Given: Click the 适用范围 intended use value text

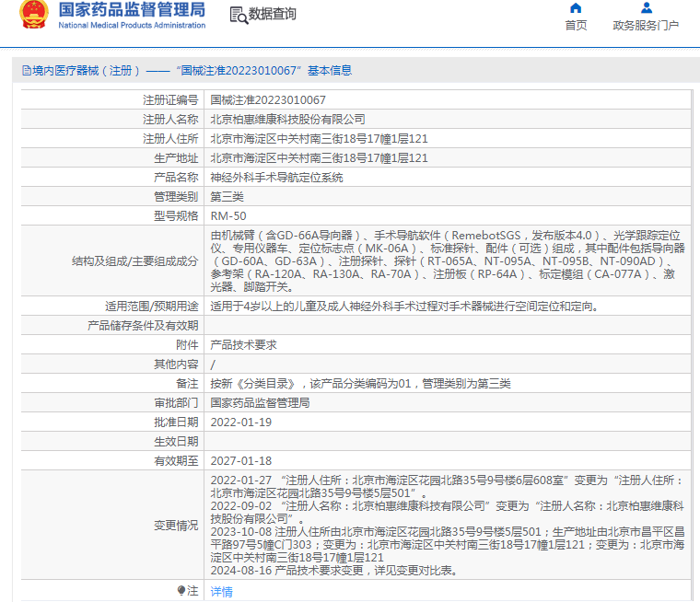Looking at the screenshot, I should coord(404,307).
